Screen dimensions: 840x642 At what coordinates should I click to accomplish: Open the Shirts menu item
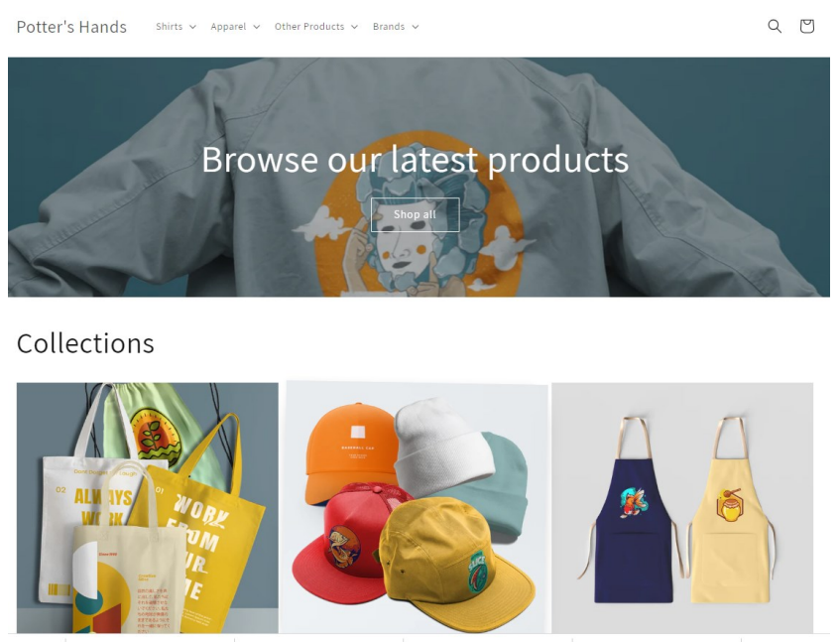[x=170, y=26]
